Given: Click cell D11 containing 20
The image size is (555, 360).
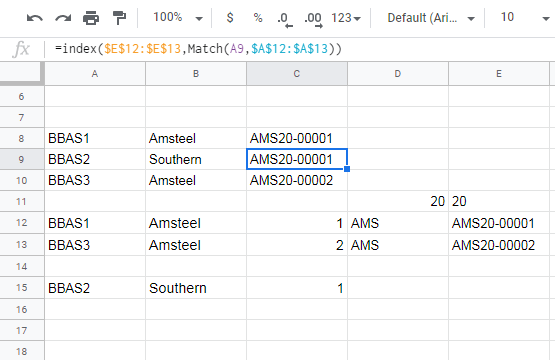Looking at the screenshot, I should coord(398,201).
